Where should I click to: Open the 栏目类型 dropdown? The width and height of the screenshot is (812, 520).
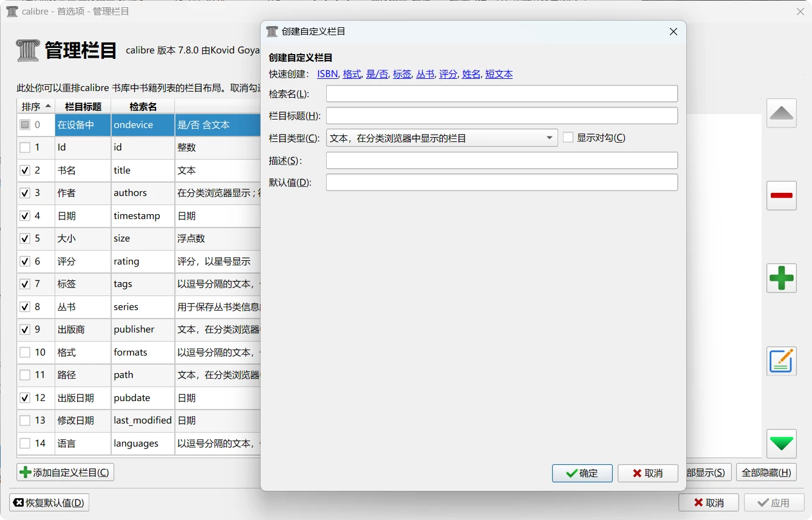pyautogui.click(x=442, y=138)
